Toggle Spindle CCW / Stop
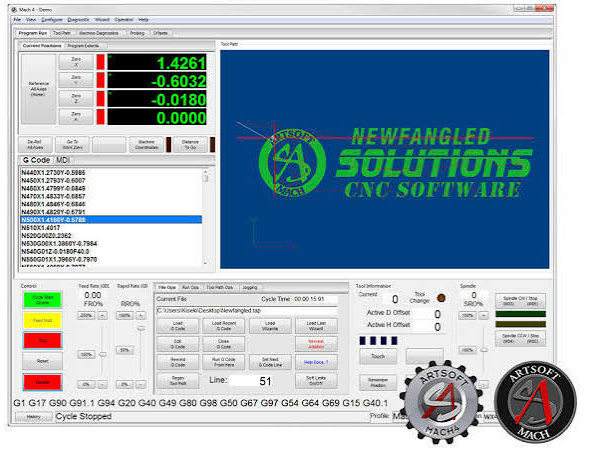Viewport: 591px width, 453px height. pos(520,338)
